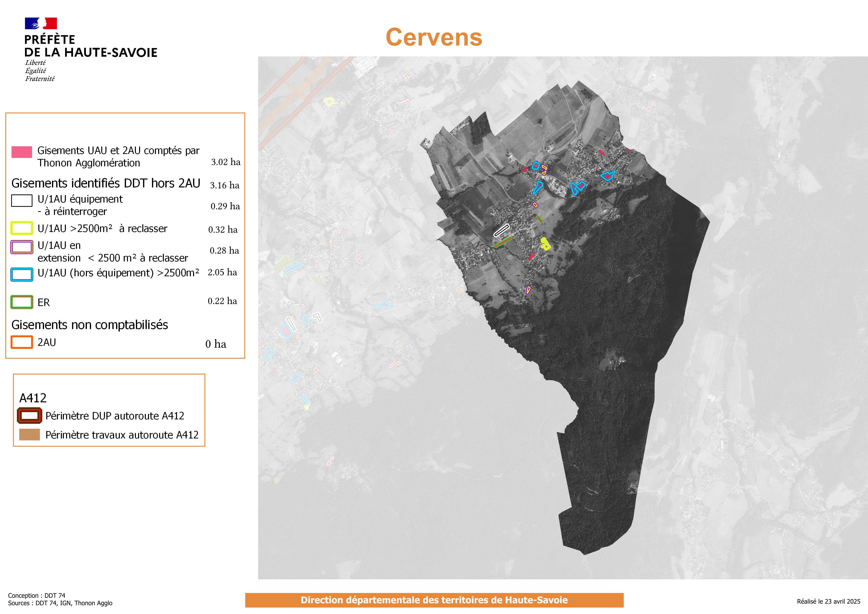Click the 0.22 ha value

pyautogui.click(x=222, y=301)
